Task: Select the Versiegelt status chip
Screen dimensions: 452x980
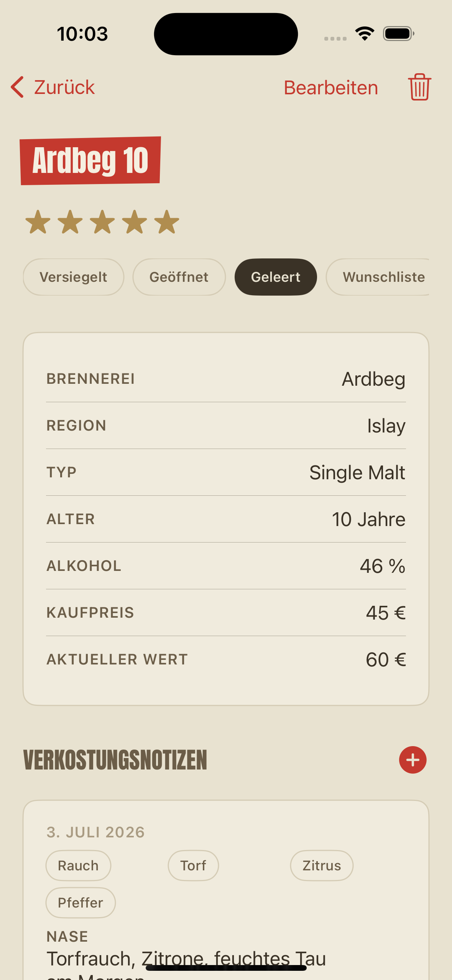Action: pos(73,277)
